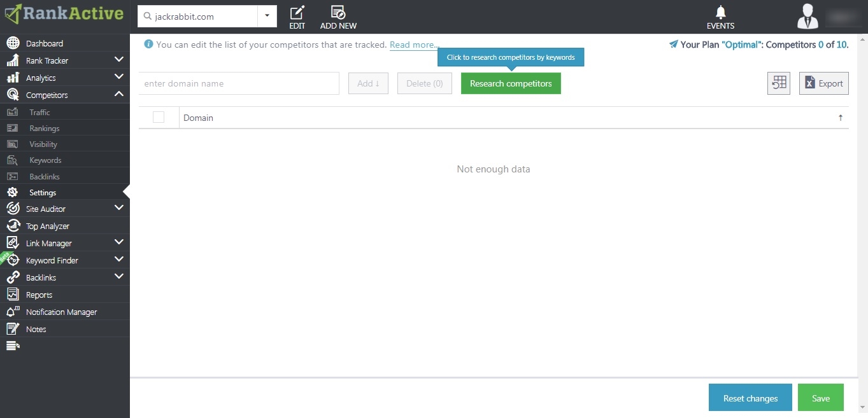Open the project search box jackrabbit.com
Image resolution: width=868 pixels, height=418 pixels.
(197, 16)
